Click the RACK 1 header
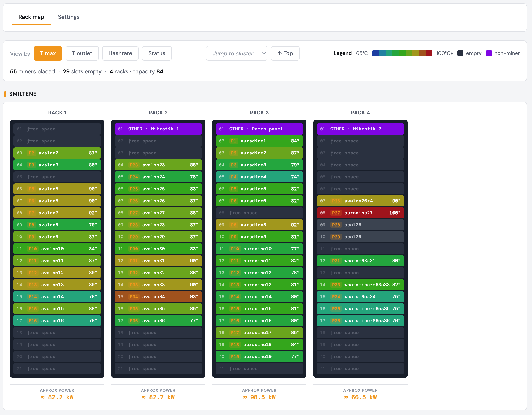Screen dimensions: 532x415 (x=57, y=113)
